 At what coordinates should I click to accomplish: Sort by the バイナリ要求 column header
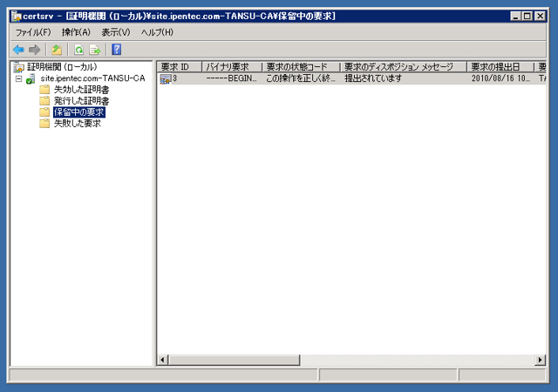(232, 67)
